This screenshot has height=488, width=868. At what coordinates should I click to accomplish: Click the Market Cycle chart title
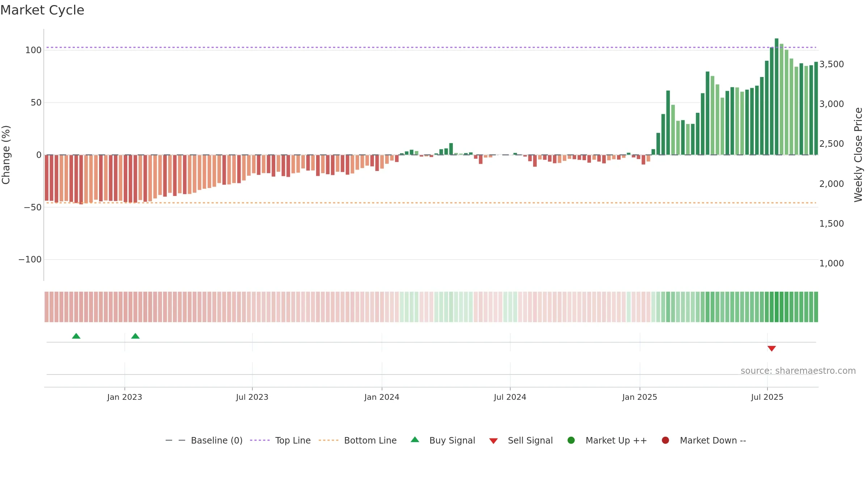42,10
